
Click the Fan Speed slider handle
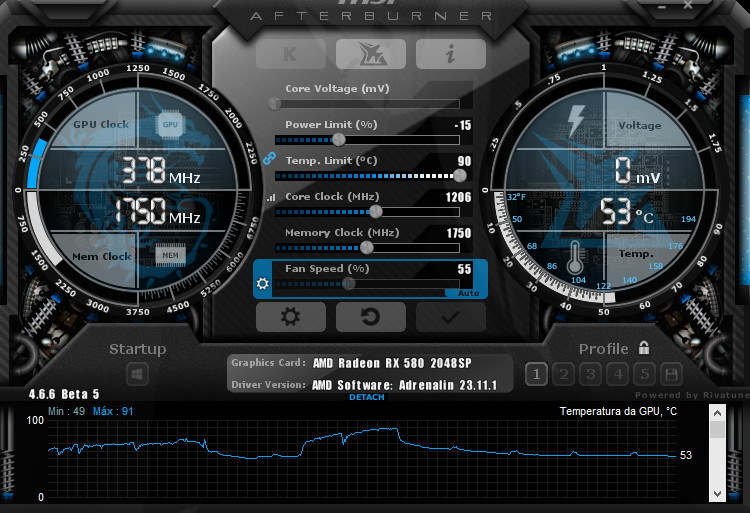pos(349,284)
